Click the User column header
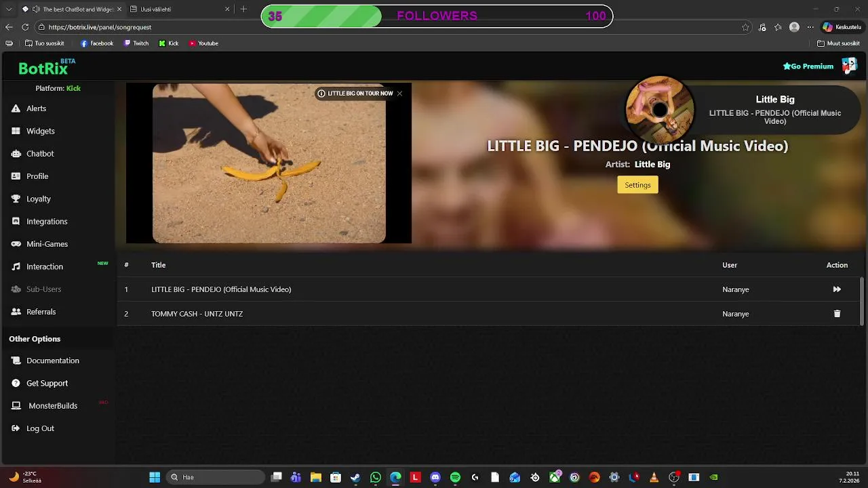 point(730,265)
